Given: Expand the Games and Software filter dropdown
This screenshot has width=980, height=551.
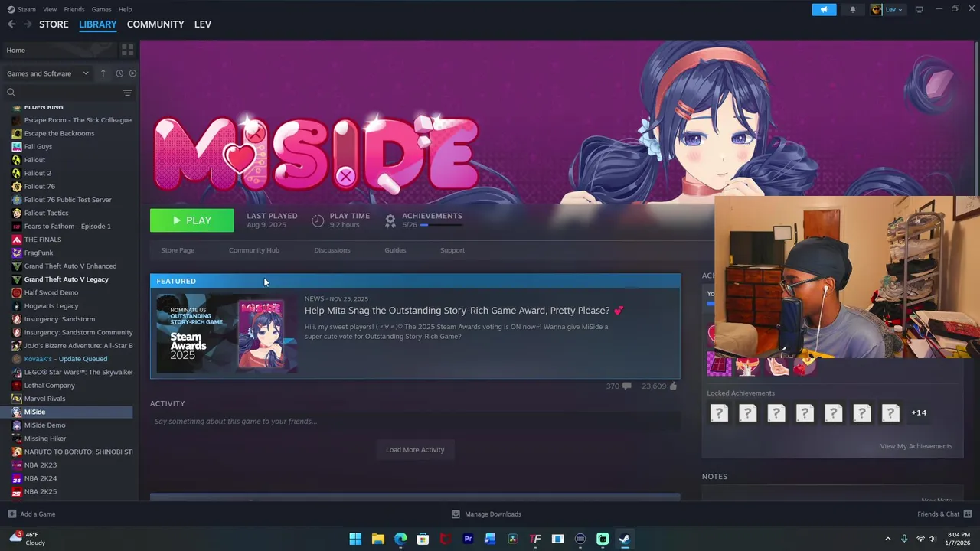Looking at the screenshot, I should click(x=47, y=73).
